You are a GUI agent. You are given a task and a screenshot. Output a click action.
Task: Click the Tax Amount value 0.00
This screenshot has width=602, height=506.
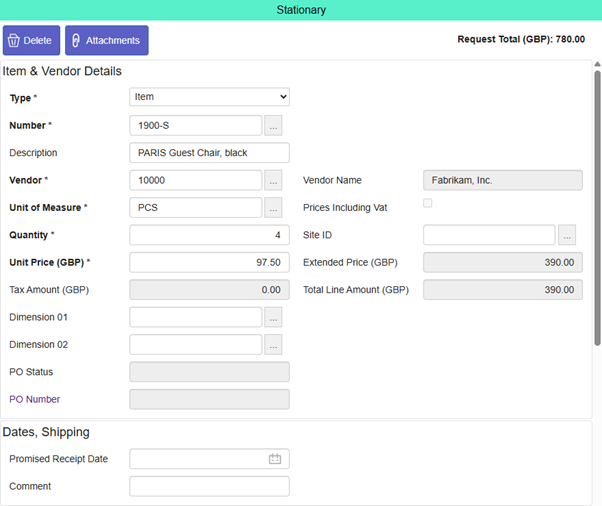point(209,290)
